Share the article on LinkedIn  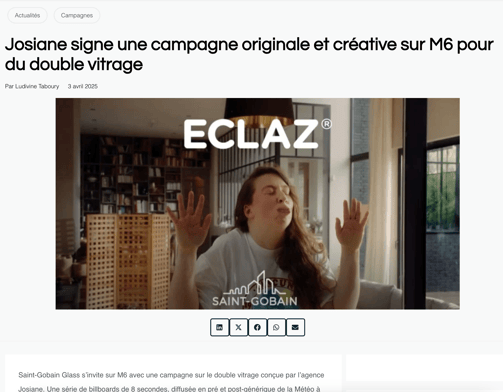coord(220,327)
